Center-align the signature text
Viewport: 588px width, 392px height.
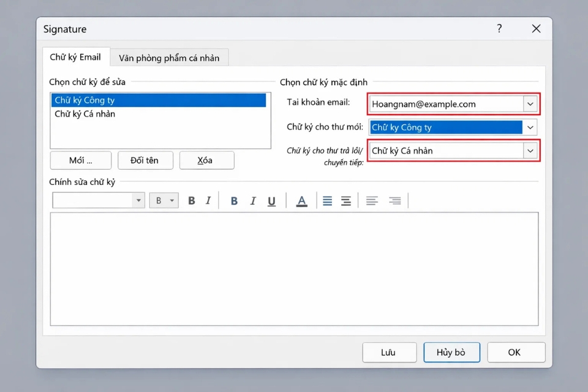pyautogui.click(x=345, y=200)
